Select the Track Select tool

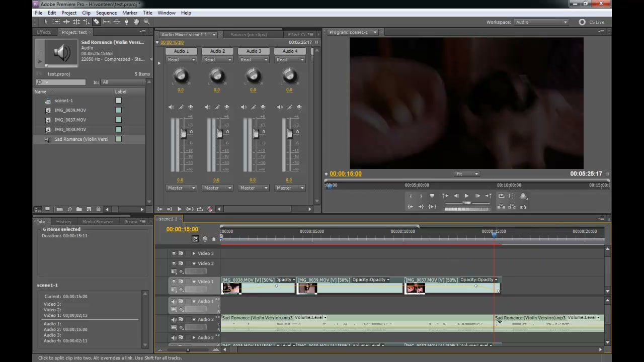pos(56,22)
